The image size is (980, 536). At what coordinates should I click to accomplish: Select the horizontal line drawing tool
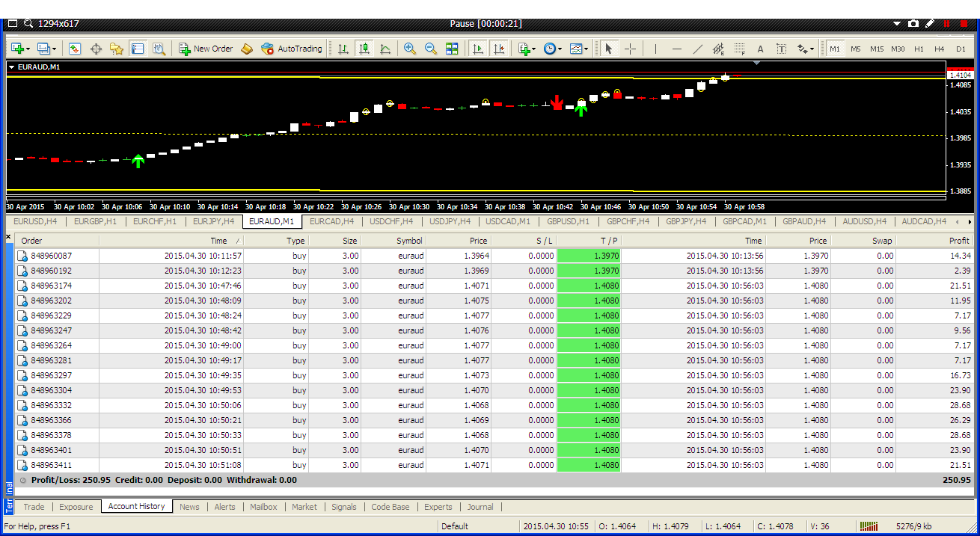(677, 49)
